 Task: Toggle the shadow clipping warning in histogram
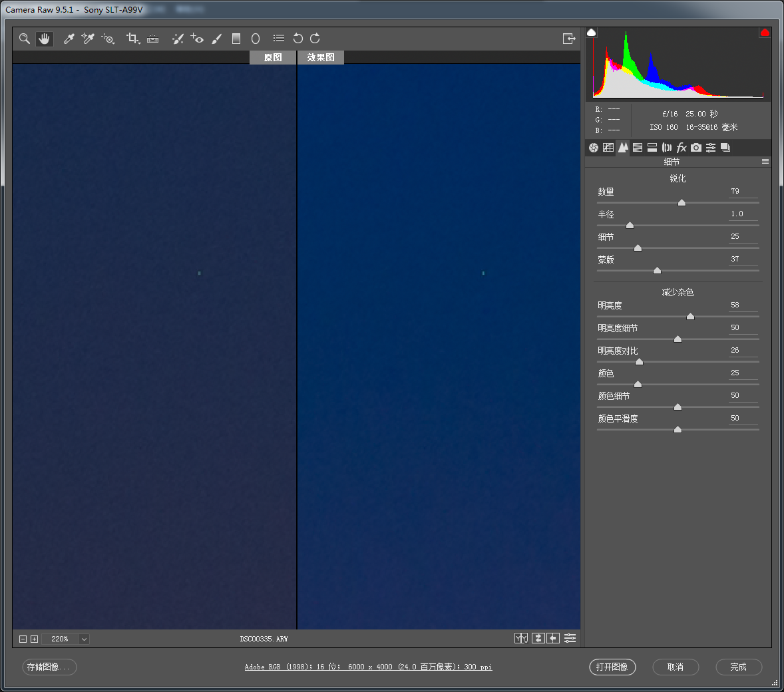592,33
